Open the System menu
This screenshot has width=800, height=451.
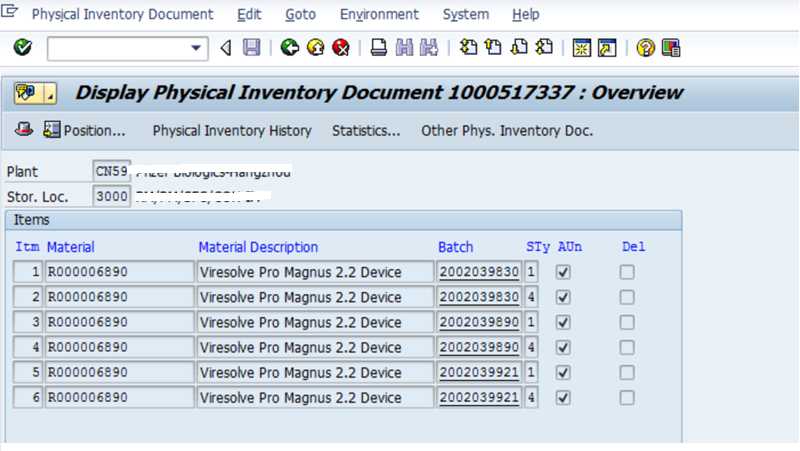point(466,14)
